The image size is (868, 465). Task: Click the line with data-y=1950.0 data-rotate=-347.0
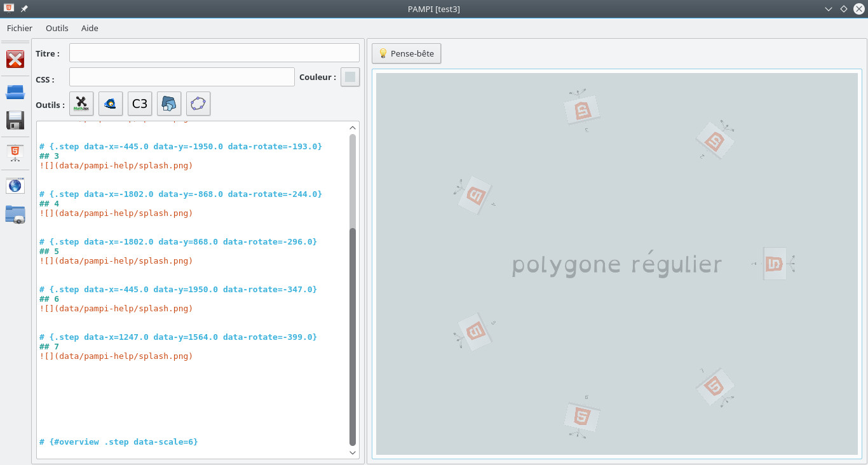coord(178,289)
